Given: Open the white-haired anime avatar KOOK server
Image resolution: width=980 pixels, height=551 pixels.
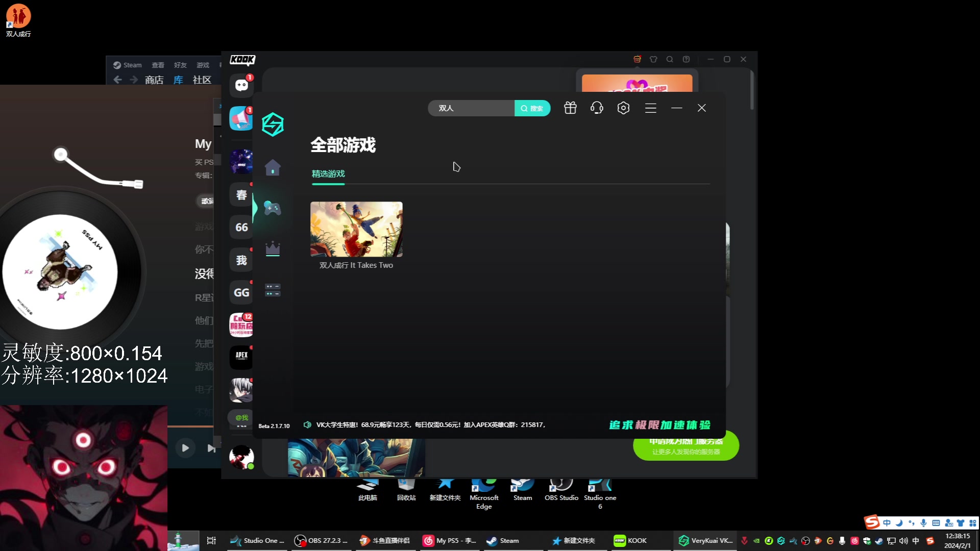Looking at the screenshot, I should [241, 390].
